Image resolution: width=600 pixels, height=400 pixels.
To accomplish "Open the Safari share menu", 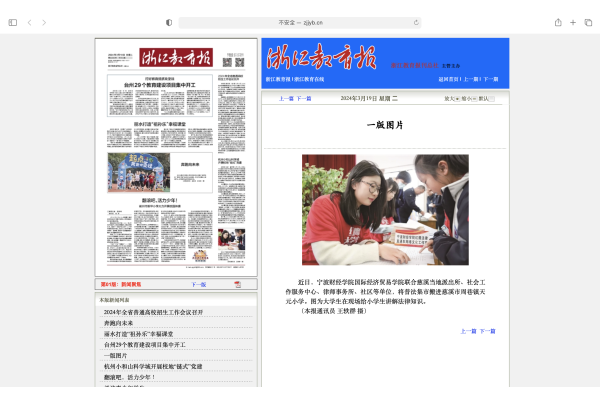I will [x=558, y=22].
